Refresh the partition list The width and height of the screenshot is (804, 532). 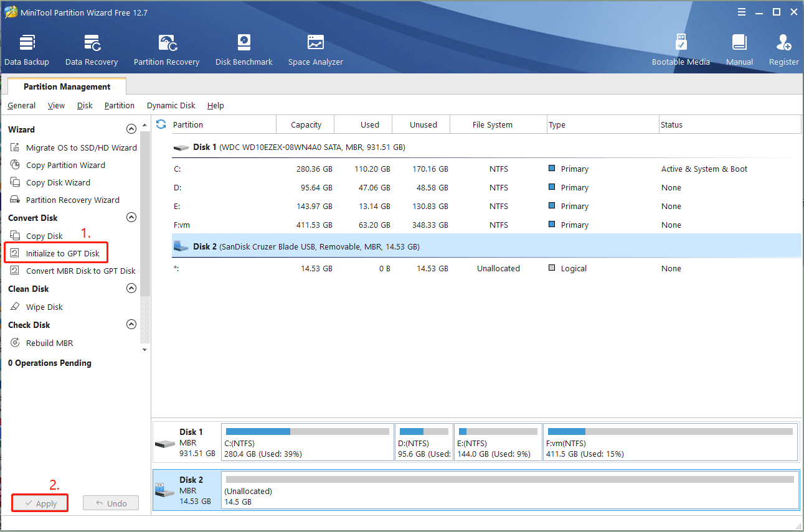161,124
